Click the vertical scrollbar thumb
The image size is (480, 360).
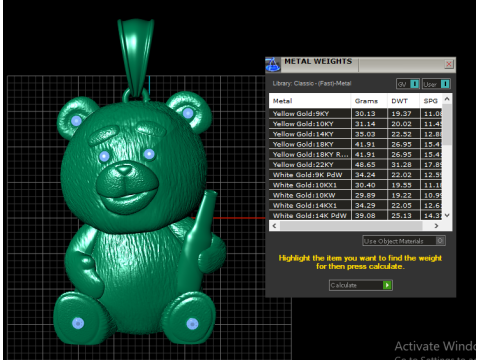click(447, 124)
